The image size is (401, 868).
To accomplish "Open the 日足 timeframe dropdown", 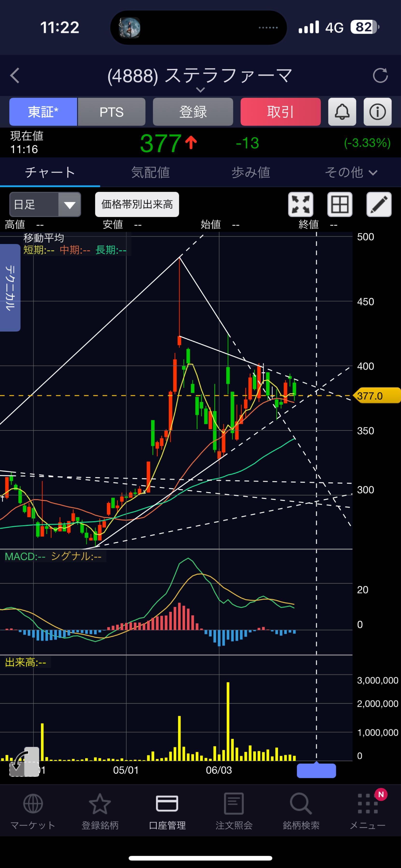I will [x=45, y=204].
